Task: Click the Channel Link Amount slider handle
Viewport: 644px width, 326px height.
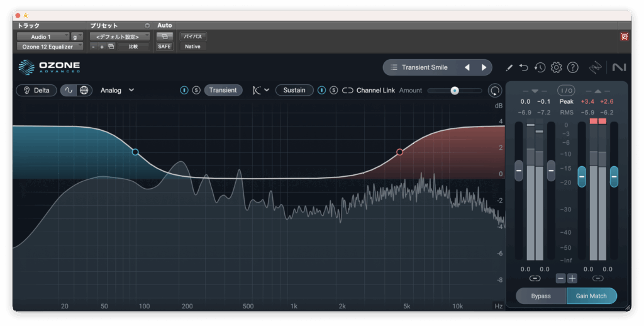Action: [x=455, y=91]
